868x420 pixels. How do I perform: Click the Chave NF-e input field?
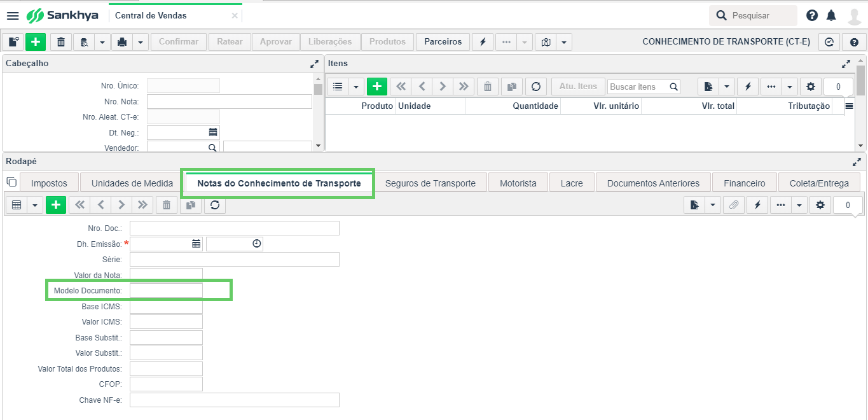[235, 400]
